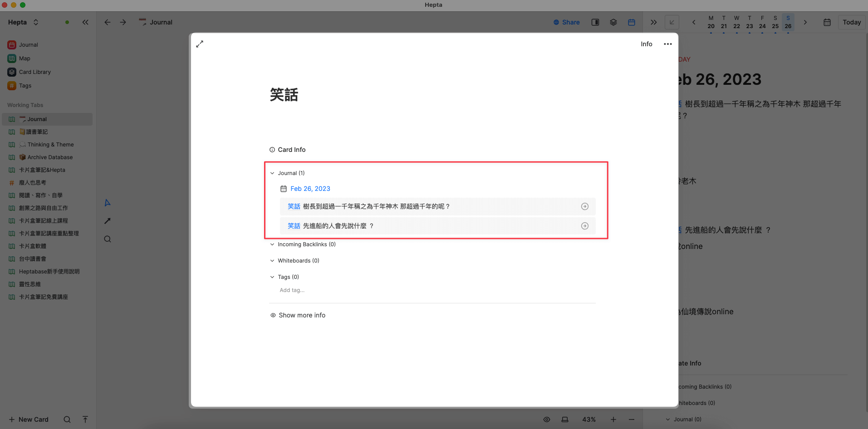The height and width of the screenshot is (429, 868).
Task: Click the Add tag input field
Action: coord(292,290)
